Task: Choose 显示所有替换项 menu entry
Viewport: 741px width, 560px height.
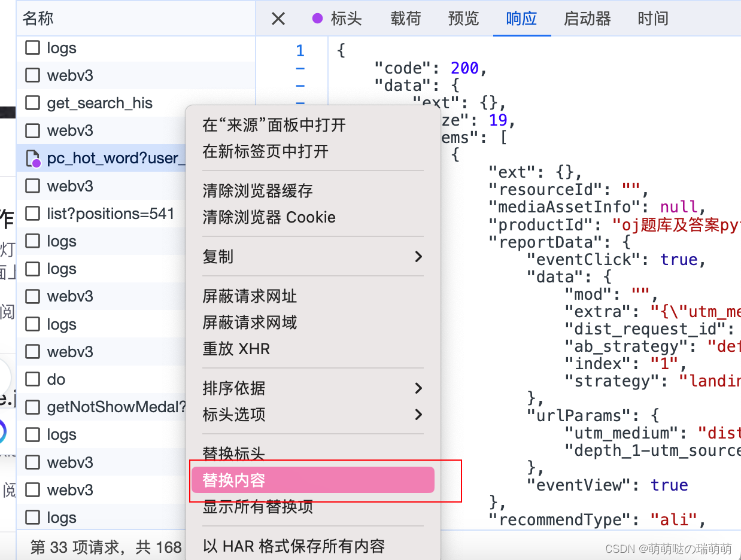Action: pos(312,507)
